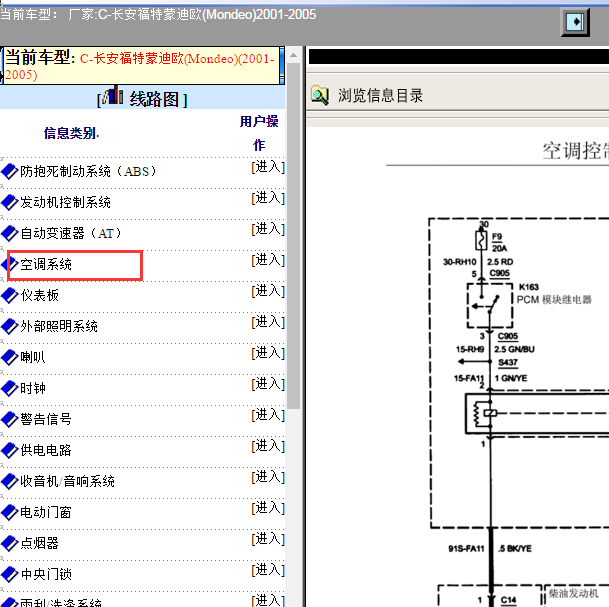Image resolution: width=609 pixels, height=607 pixels.
Task: Select 防抱死制动系统（ABS） category text
Action: [88, 171]
